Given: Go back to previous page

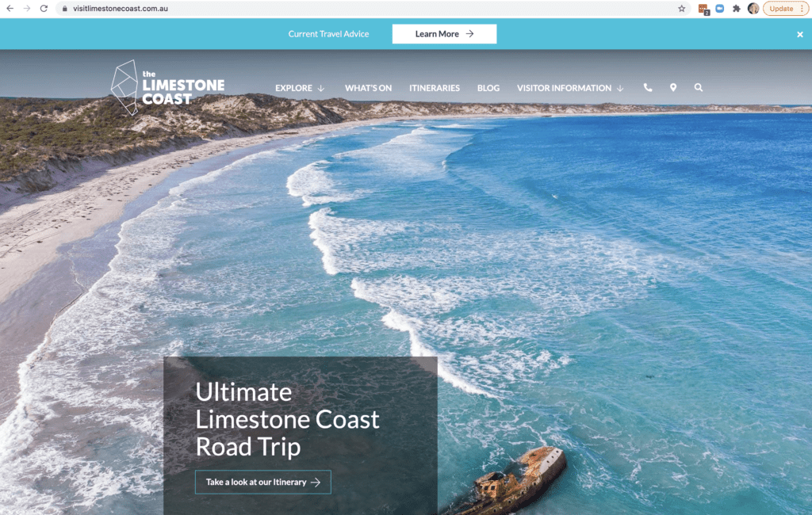Looking at the screenshot, I should pyautogui.click(x=10, y=8).
